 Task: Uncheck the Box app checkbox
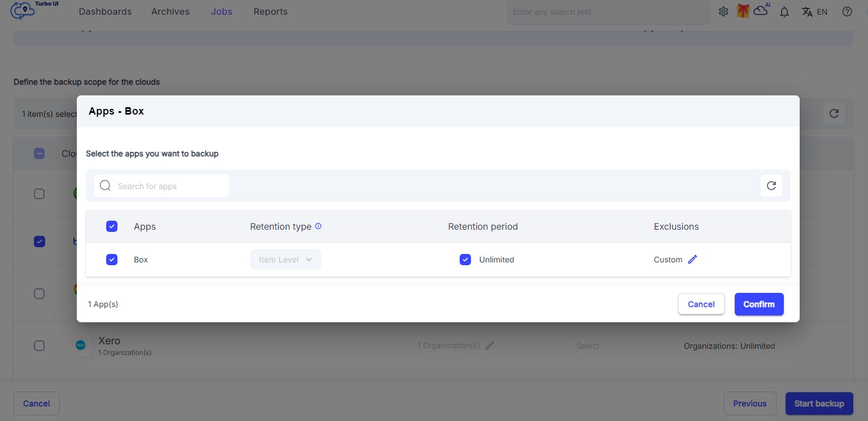112,260
